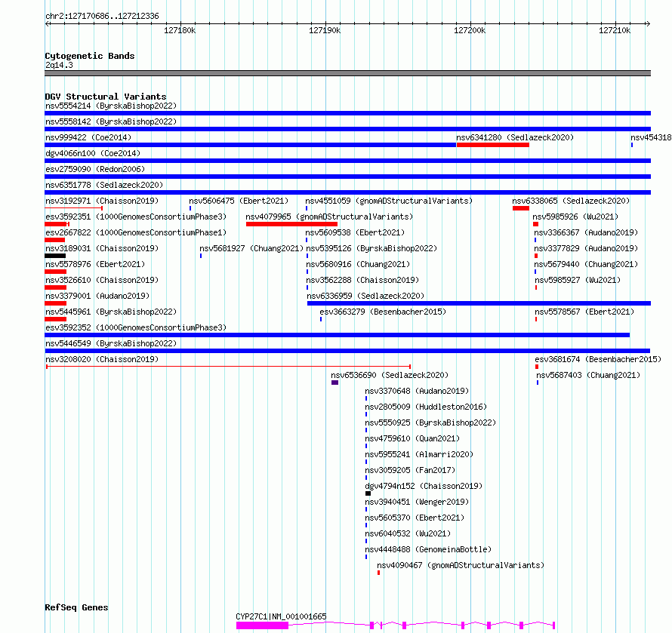The height and width of the screenshot is (633, 672).
Task: Click the purple nsv6536690 (Sedlazeck2020) block
Action: click(x=334, y=383)
